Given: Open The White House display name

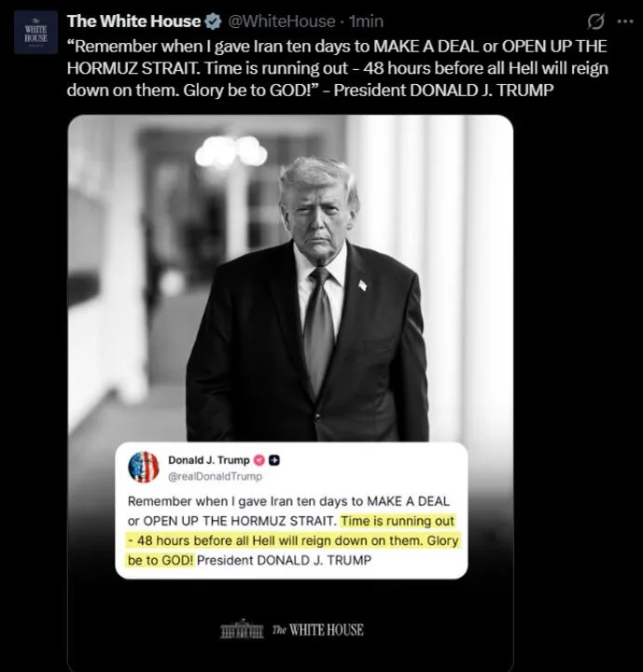Looking at the screenshot, I should [x=133, y=21].
